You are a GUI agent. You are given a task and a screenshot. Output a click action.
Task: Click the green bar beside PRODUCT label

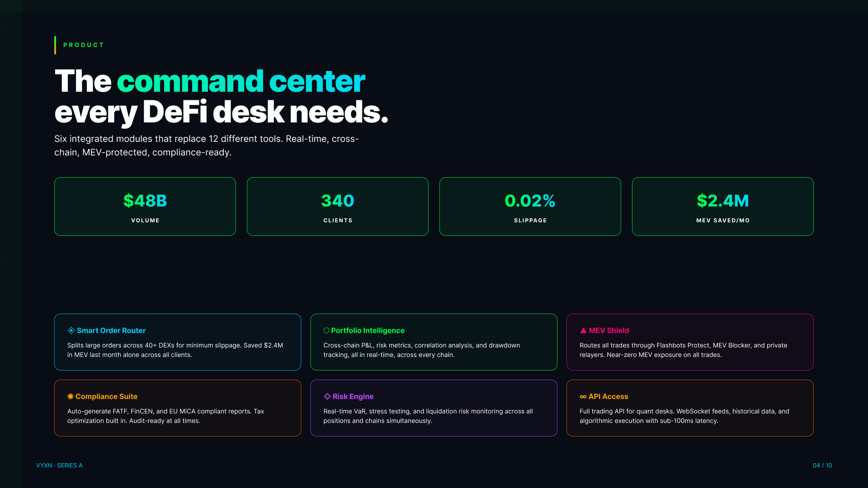pos(55,45)
